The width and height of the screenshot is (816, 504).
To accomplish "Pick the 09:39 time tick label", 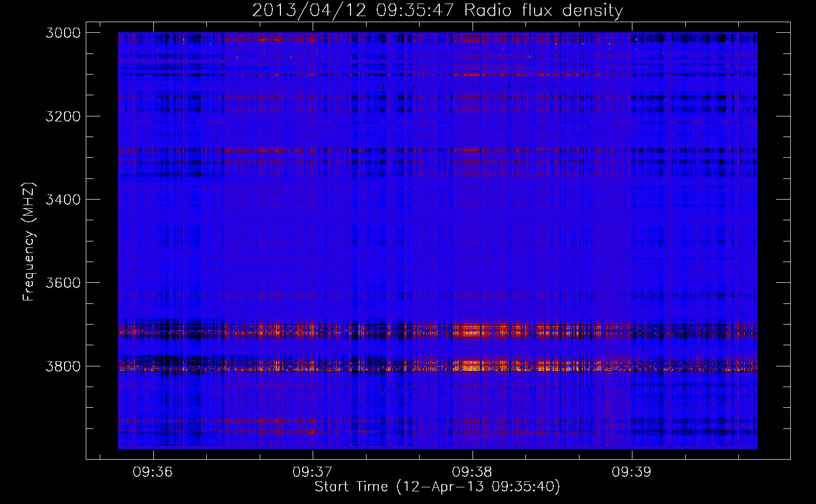I will point(631,472).
